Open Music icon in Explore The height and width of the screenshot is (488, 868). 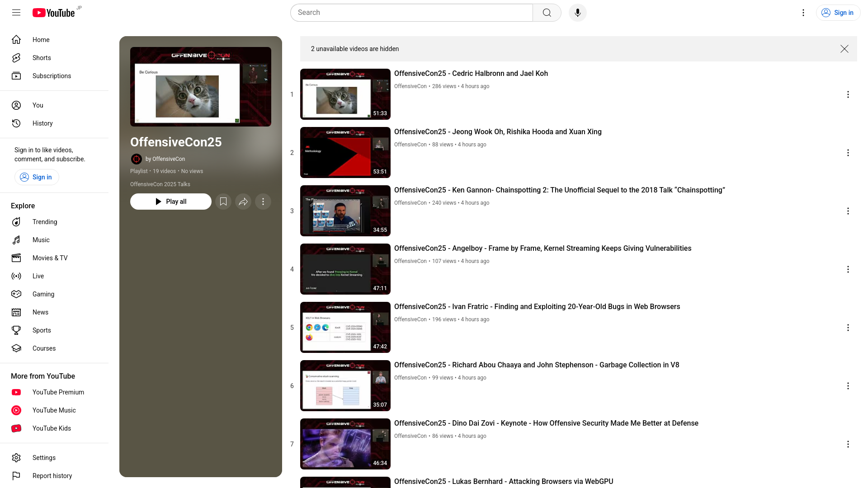coord(16,240)
